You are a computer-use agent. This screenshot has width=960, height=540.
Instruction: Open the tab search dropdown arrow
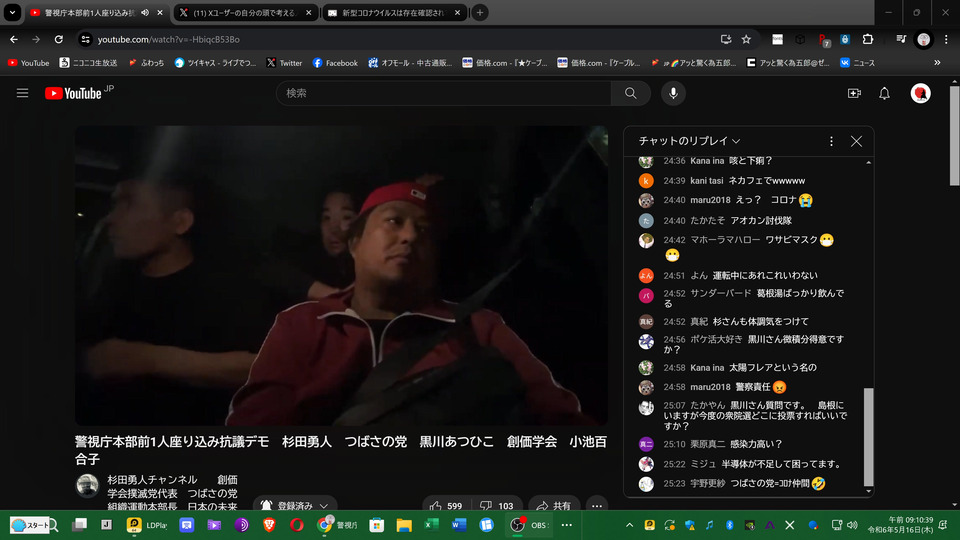coord(12,12)
